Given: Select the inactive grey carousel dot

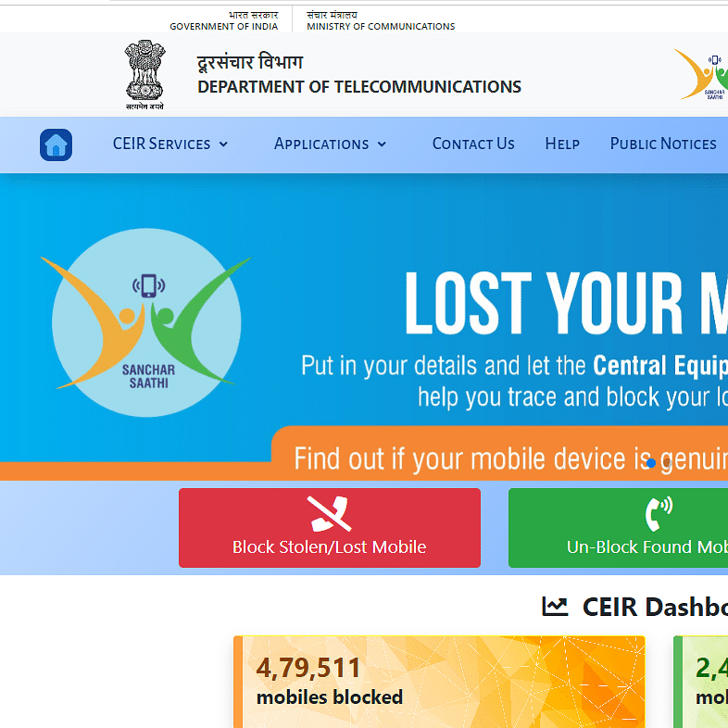Looking at the screenshot, I should [x=667, y=462].
